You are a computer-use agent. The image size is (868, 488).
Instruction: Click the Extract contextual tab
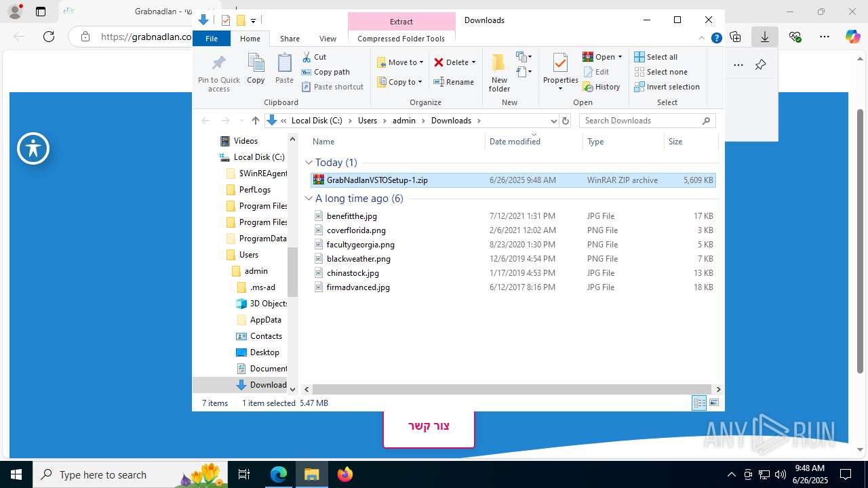pyautogui.click(x=401, y=22)
